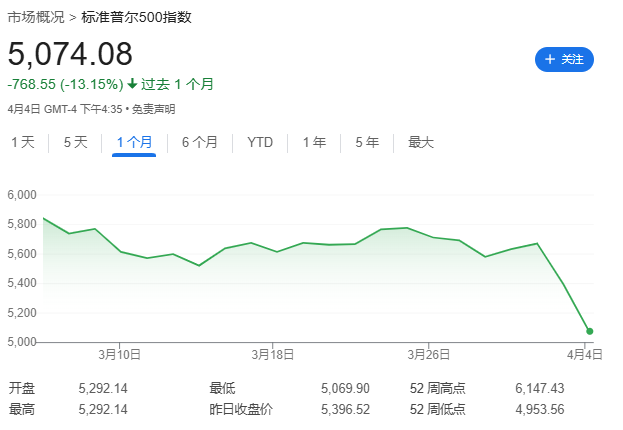This screenshot has width=623, height=430.
Task: Open the 标准普尔500指数 breadcrumb
Action: point(136,17)
